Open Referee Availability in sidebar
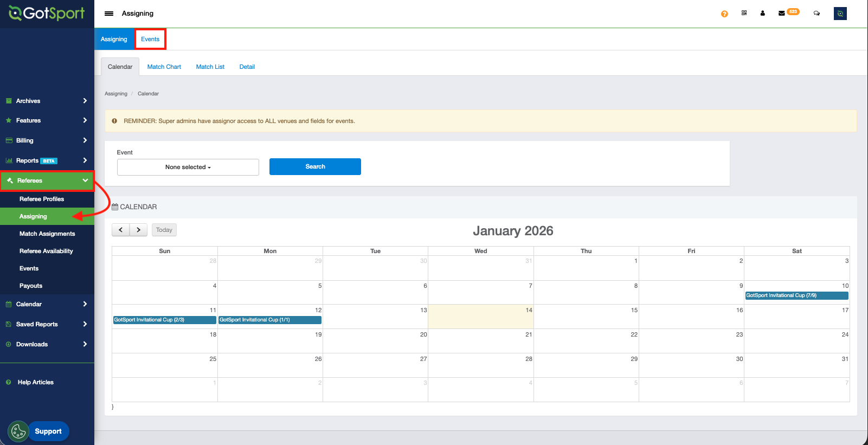Image resolution: width=868 pixels, height=445 pixels. 46,251
